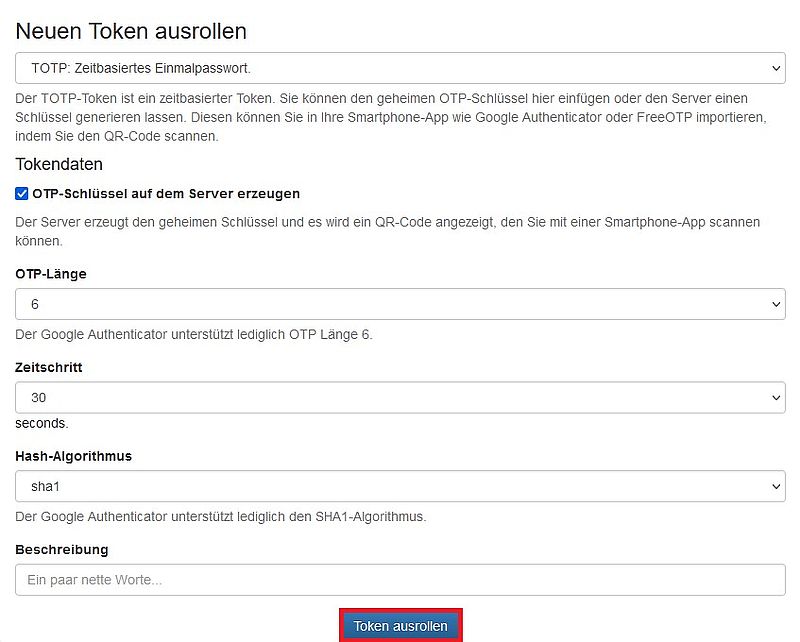Focus the Beschreibung text input field
Screen dimensions: 800x642
[400, 580]
